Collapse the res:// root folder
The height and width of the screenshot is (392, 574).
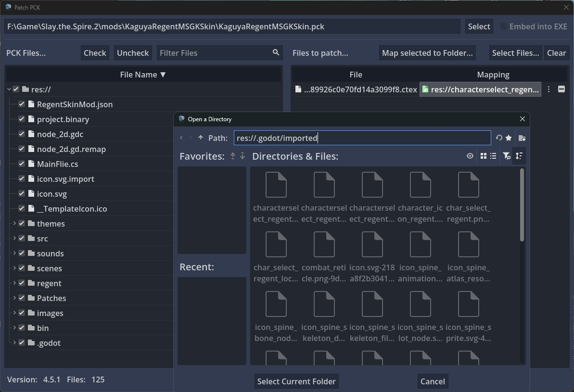pyautogui.click(x=9, y=89)
